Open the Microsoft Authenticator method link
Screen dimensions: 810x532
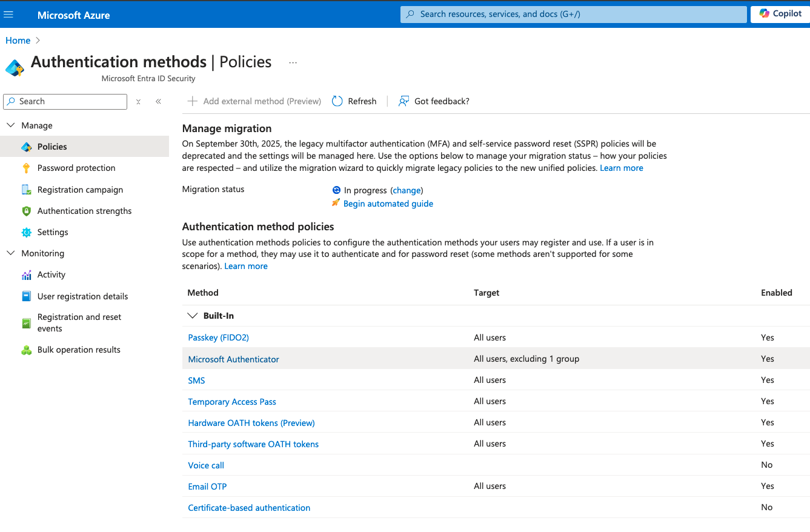(x=233, y=359)
